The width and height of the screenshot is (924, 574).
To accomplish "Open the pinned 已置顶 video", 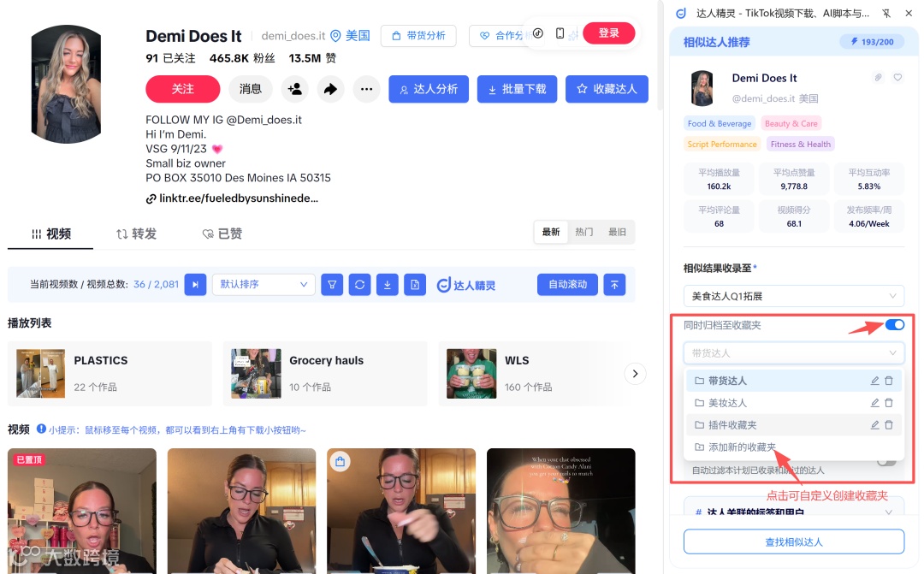I will pos(82,511).
